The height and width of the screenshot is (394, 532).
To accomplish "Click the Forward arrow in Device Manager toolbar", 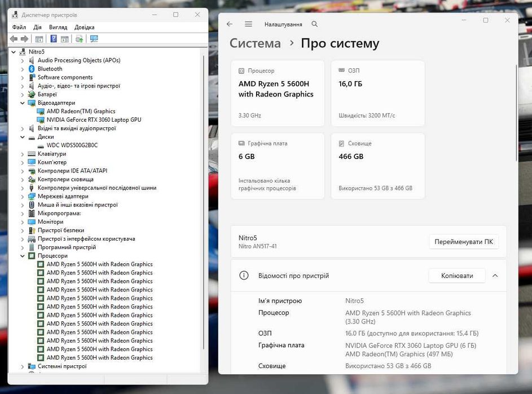I will (24, 39).
